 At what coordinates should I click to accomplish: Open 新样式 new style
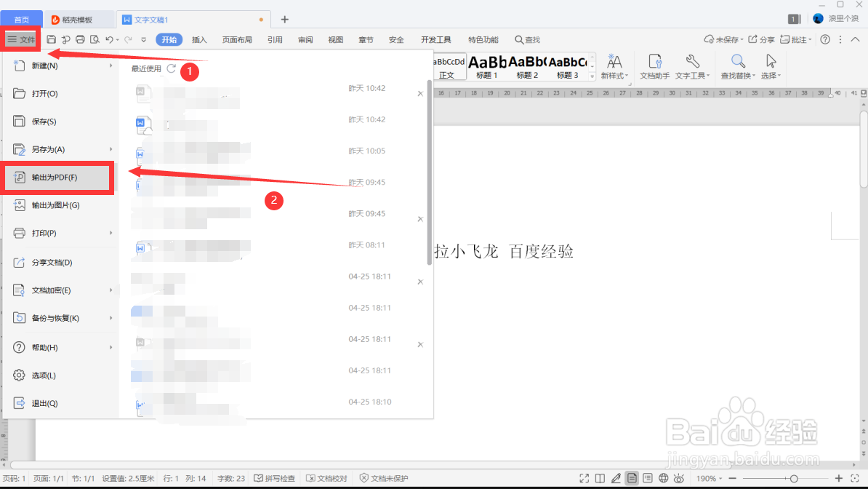click(614, 66)
